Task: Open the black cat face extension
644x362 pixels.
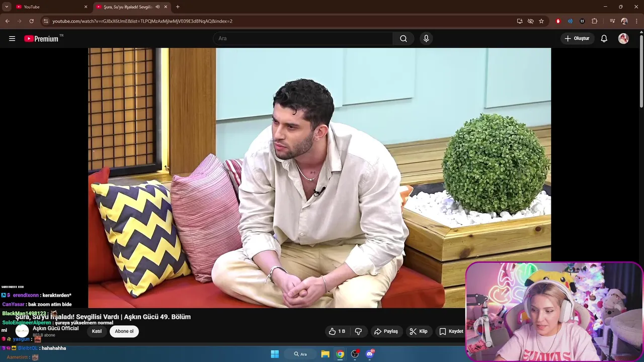Action: [582, 21]
